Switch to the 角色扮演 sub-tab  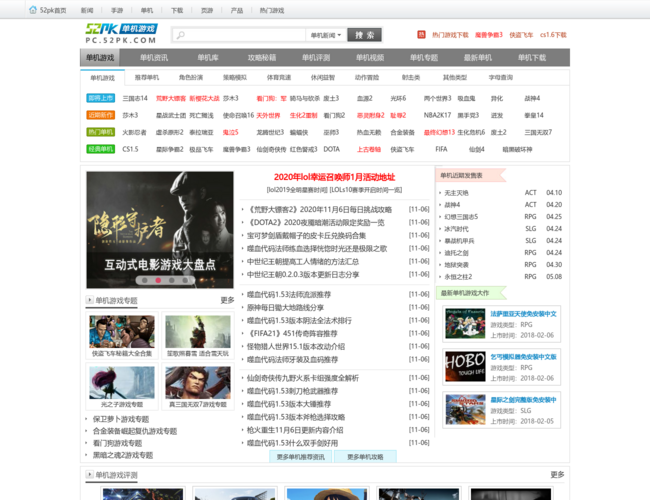[191, 78]
